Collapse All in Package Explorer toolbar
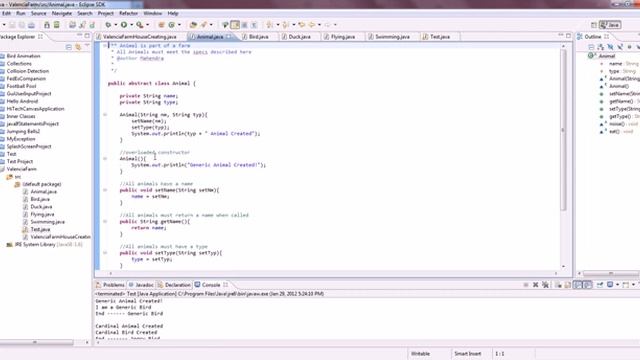The image size is (640, 360). click(x=69, y=47)
